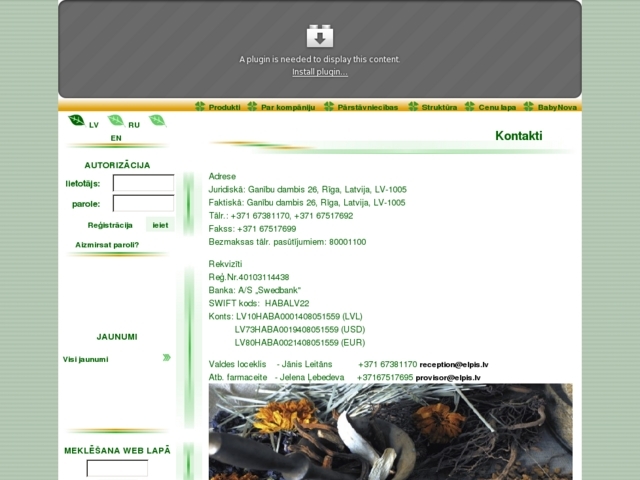
Task: Click the clover icon beside BabyNova
Action: pyautogui.click(x=529, y=106)
